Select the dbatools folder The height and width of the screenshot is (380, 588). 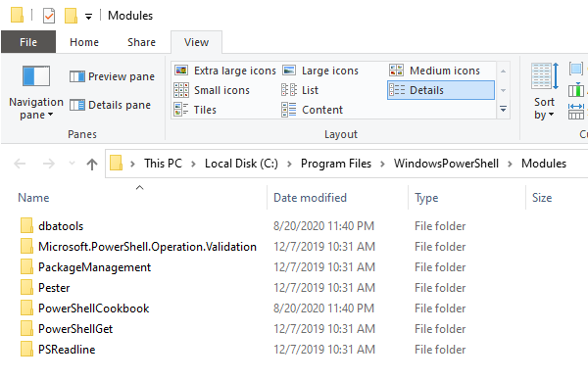(61, 226)
